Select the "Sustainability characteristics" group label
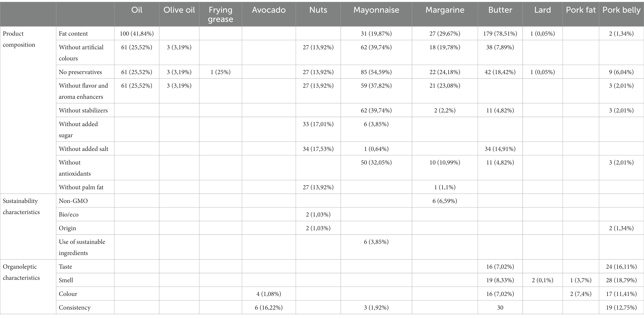Image resolution: width=644 pixels, height=318 pixels. click(x=21, y=206)
